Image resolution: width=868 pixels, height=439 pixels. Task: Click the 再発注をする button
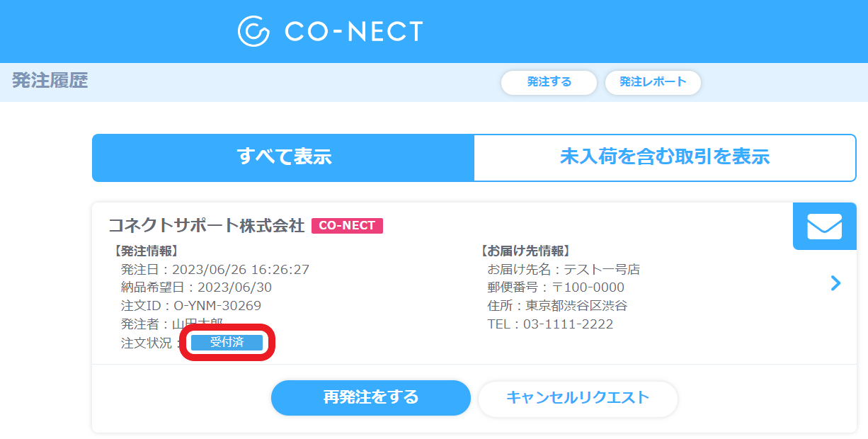pos(371,398)
